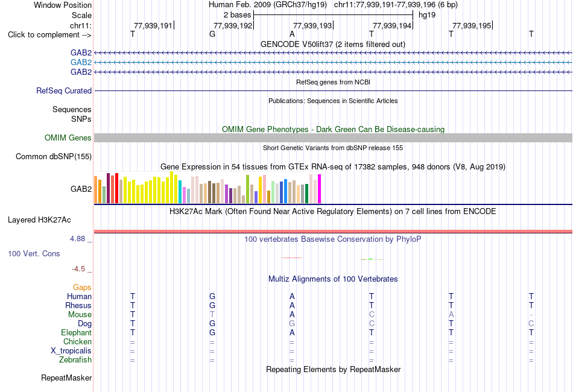Click the G base in the Human row
The height and width of the screenshot is (392, 573).
(212, 296)
